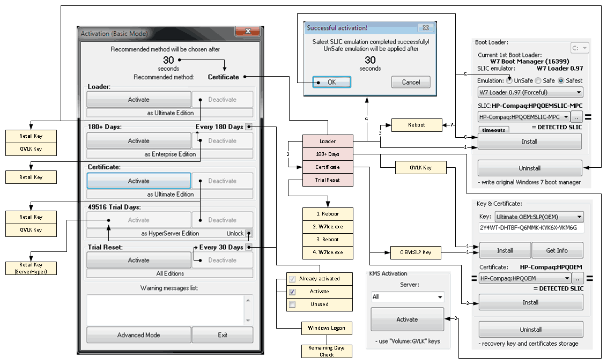
Task: Close the Successful activation dialog
Action: pos(425,27)
